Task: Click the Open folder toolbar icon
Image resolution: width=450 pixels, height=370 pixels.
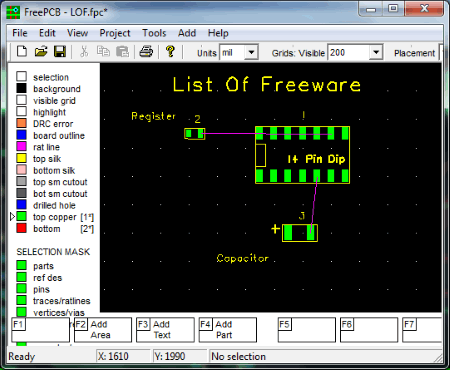Action: click(x=41, y=52)
